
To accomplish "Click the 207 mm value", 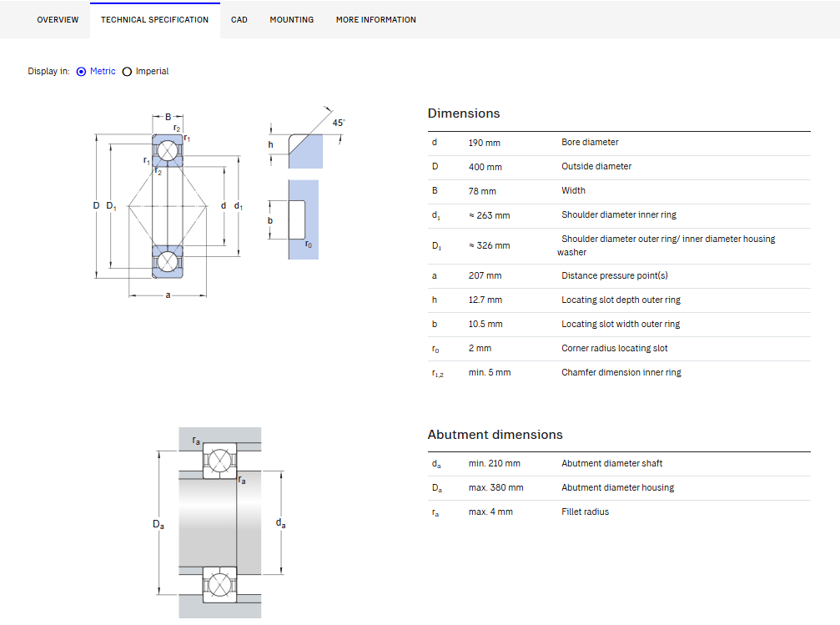I will click(485, 275).
